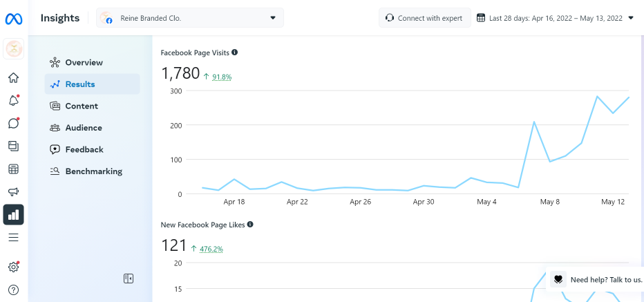Open the Meta logo home

pyautogui.click(x=13, y=19)
